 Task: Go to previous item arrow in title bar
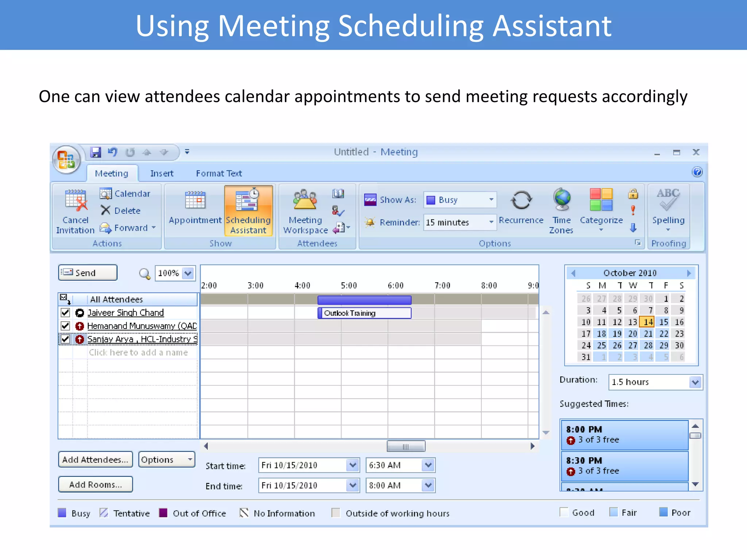[x=147, y=152]
